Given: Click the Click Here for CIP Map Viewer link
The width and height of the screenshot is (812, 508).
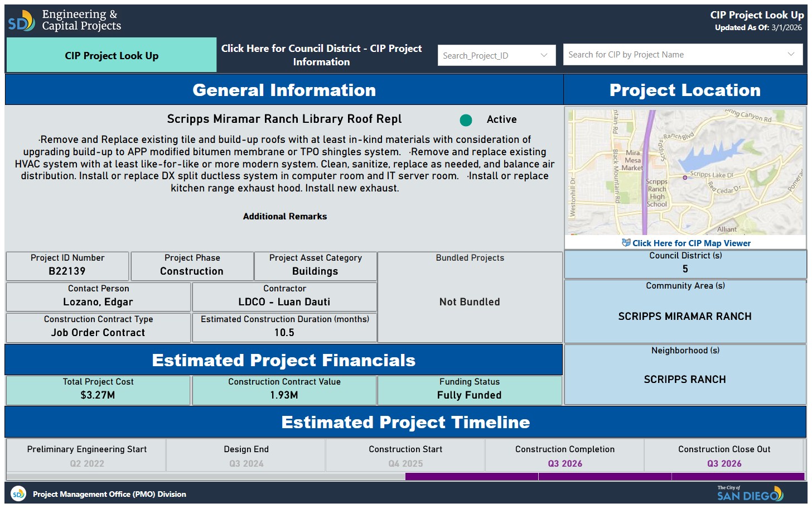Looking at the screenshot, I should 691,243.
